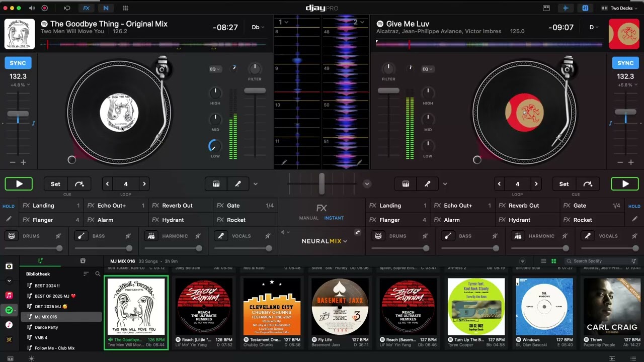Select the Spotify source in library sidebar
Viewport: 644px width, 362px height.
pos(9,310)
